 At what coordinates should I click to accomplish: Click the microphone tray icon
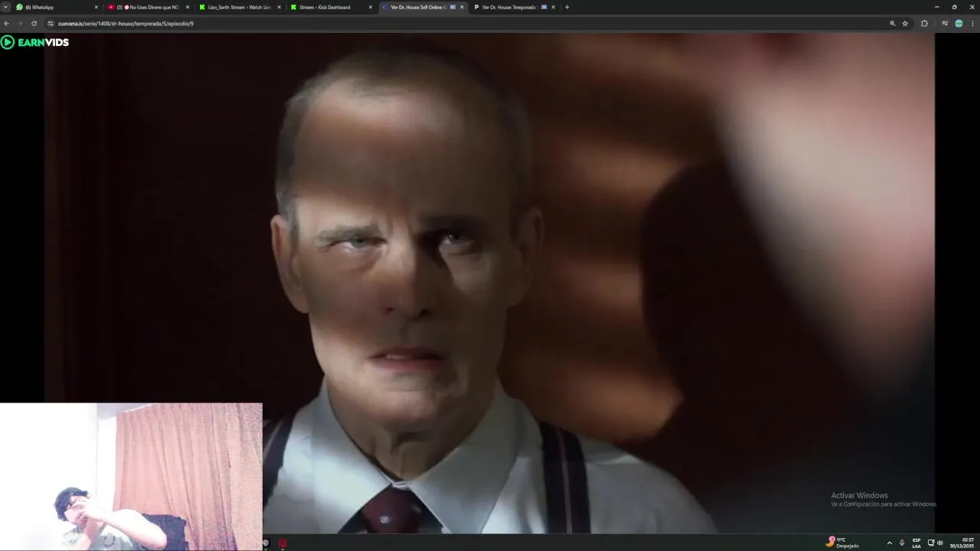[901, 543]
